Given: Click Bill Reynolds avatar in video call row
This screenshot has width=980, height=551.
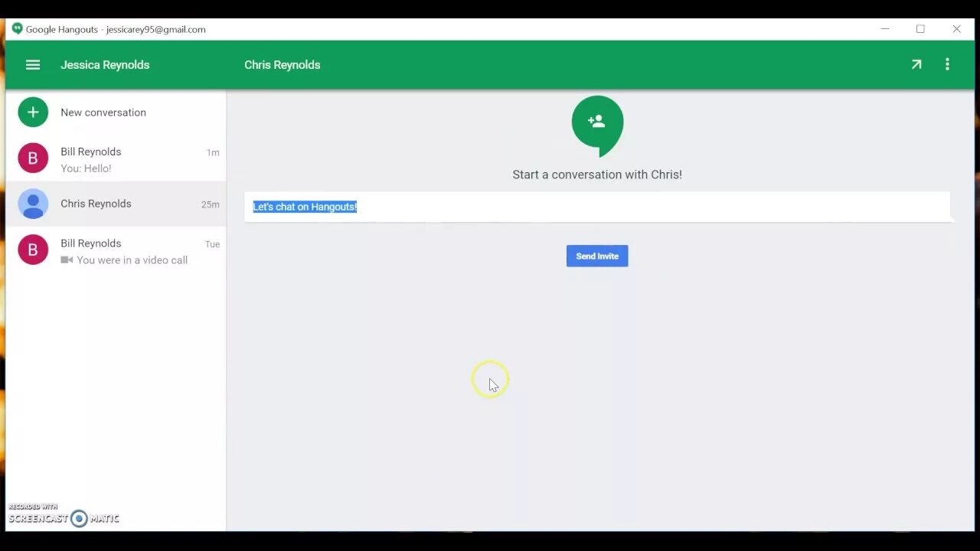Looking at the screenshot, I should tap(33, 249).
